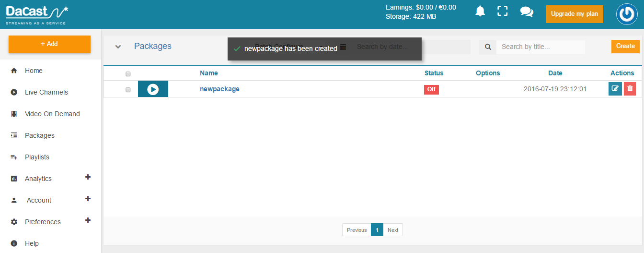644x253 pixels.
Task: Play the newpackage preview thumbnail
Action: [x=153, y=89]
